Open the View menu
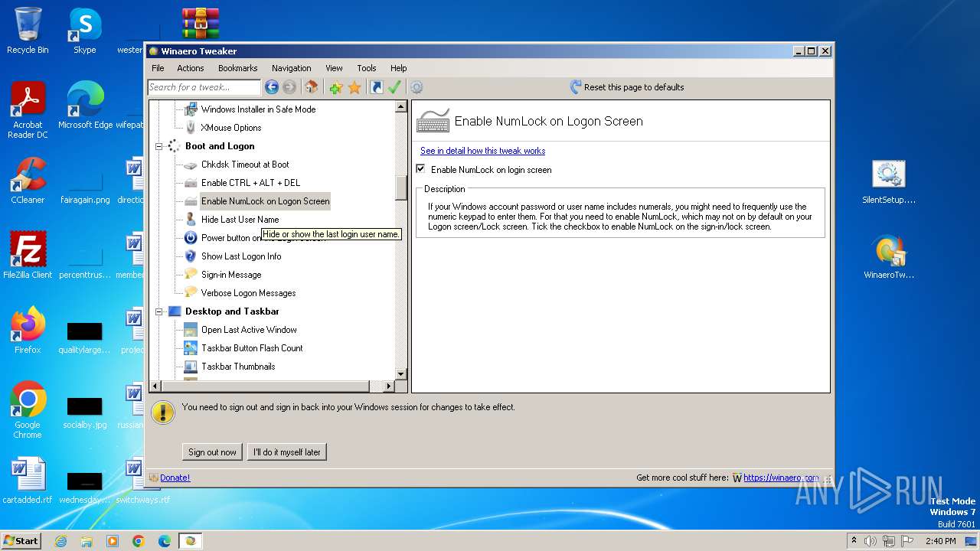 coord(334,68)
